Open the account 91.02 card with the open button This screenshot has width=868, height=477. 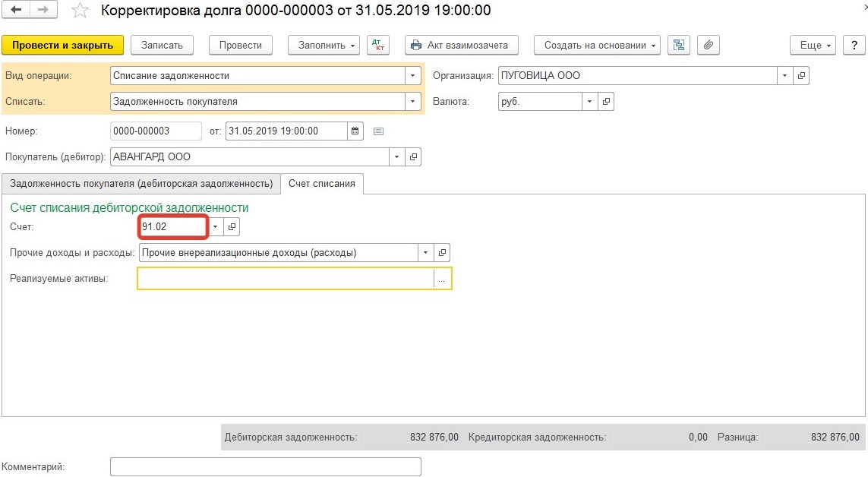pos(233,226)
